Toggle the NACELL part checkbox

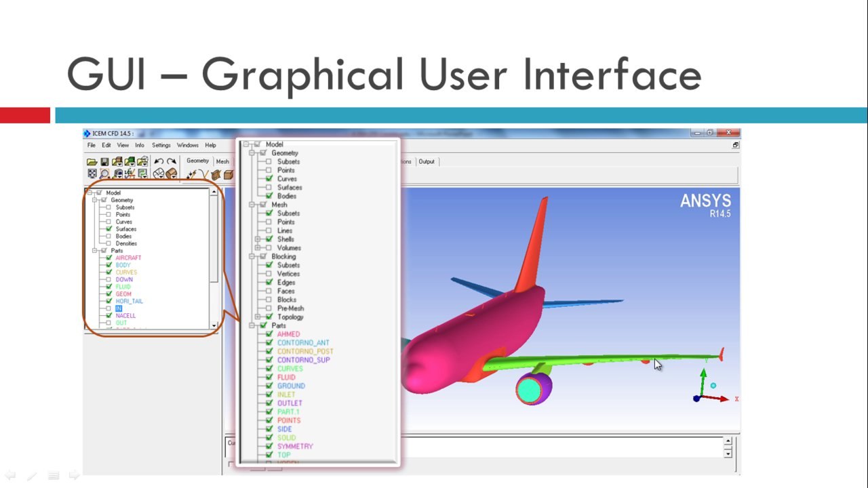pyautogui.click(x=108, y=315)
